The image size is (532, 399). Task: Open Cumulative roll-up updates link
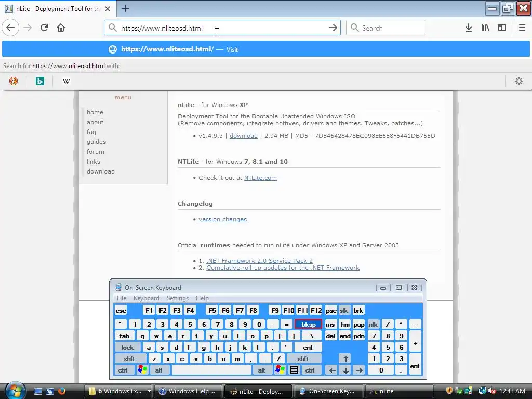point(283,268)
